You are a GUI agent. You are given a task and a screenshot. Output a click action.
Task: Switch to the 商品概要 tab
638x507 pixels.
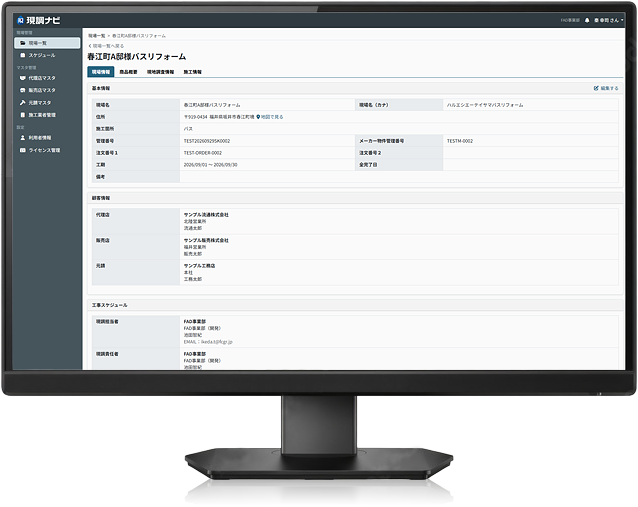(128, 72)
